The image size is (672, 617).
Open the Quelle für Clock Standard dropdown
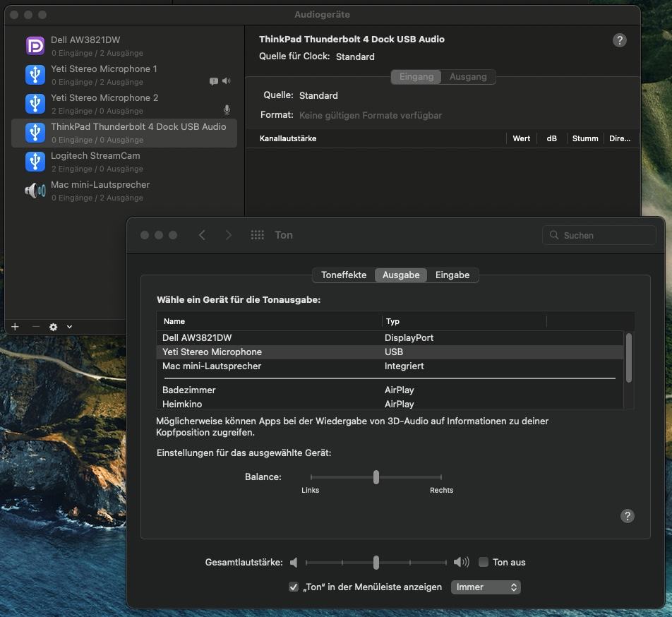355,56
